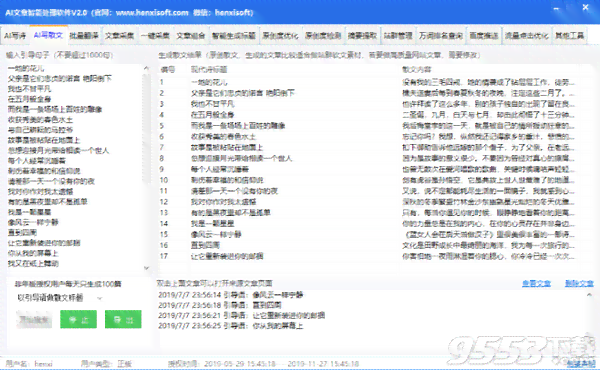Select table row 5 in the results
600x370 pixels.
tap(368, 126)
